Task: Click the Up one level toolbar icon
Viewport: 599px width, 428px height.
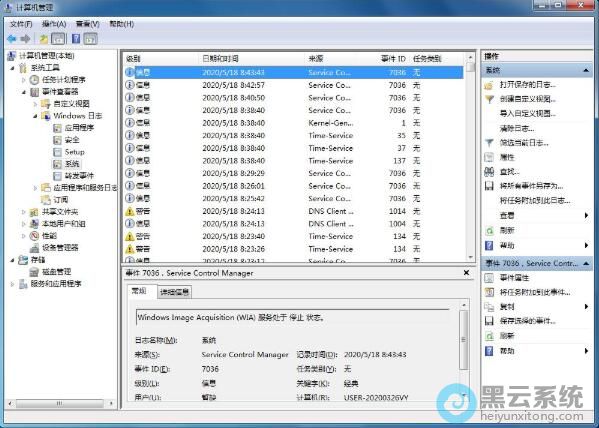Action: tap(44, 39)
